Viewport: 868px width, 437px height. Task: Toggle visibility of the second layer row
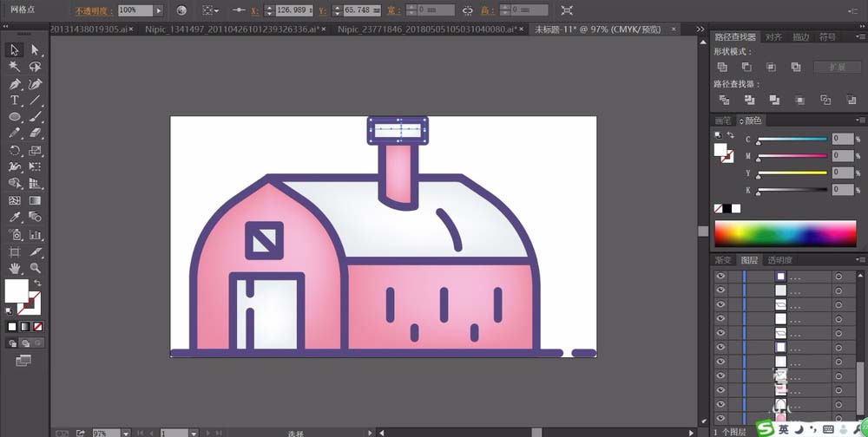click(x=720, y=290)
